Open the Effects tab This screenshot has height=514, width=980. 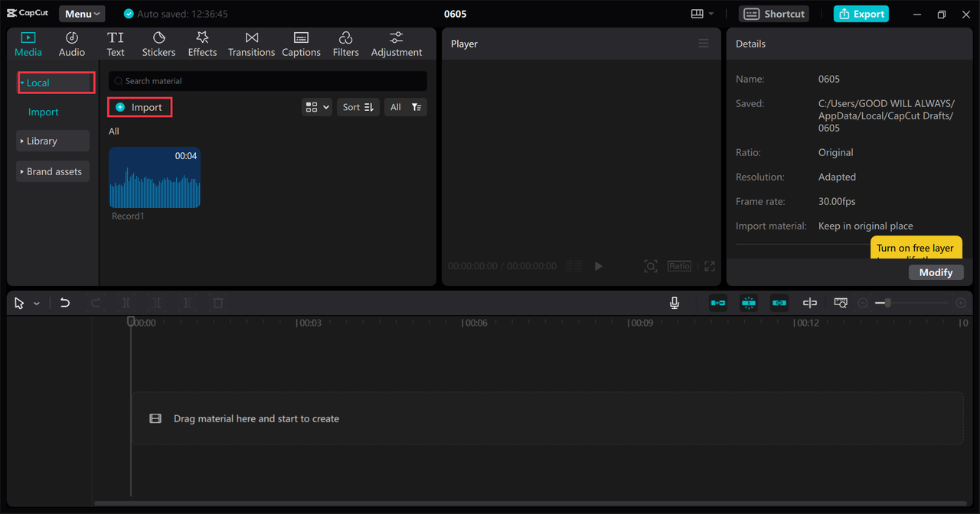202,44
